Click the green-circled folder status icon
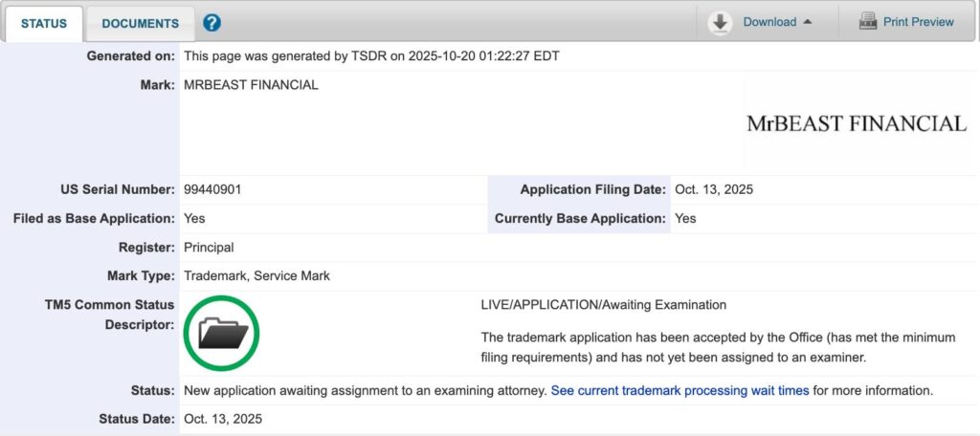 pyautogui.click(x=222, y=333)
